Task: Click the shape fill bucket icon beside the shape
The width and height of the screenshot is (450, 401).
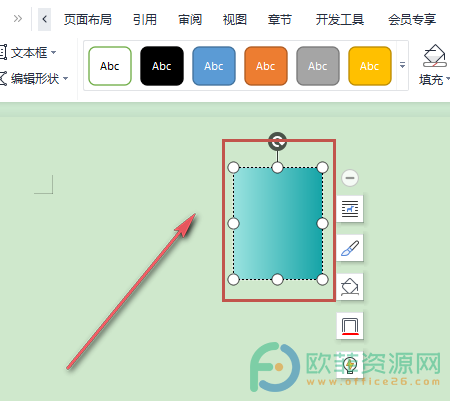Action: point(350,287)
